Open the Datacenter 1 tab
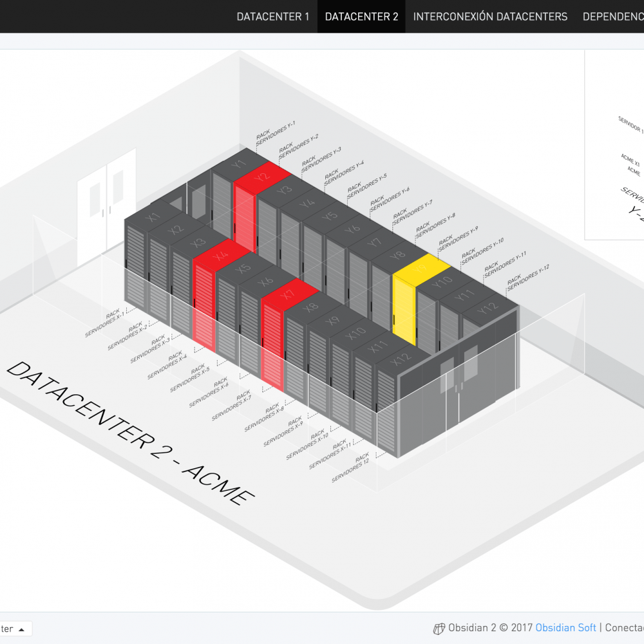 (x=273, y=17)
